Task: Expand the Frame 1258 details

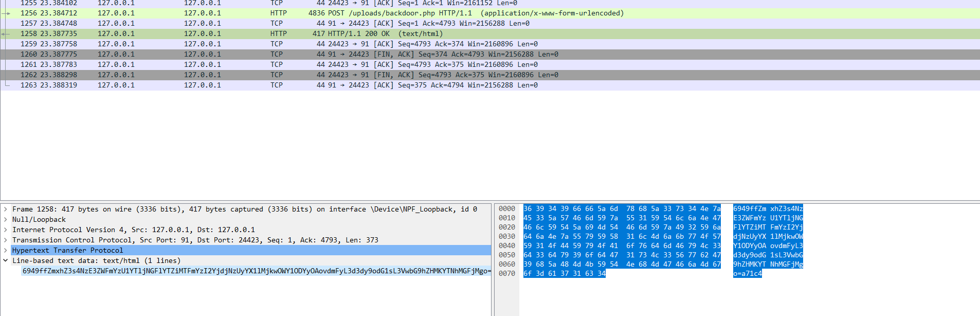Action: pyautogui.click(x=6, y=209)
